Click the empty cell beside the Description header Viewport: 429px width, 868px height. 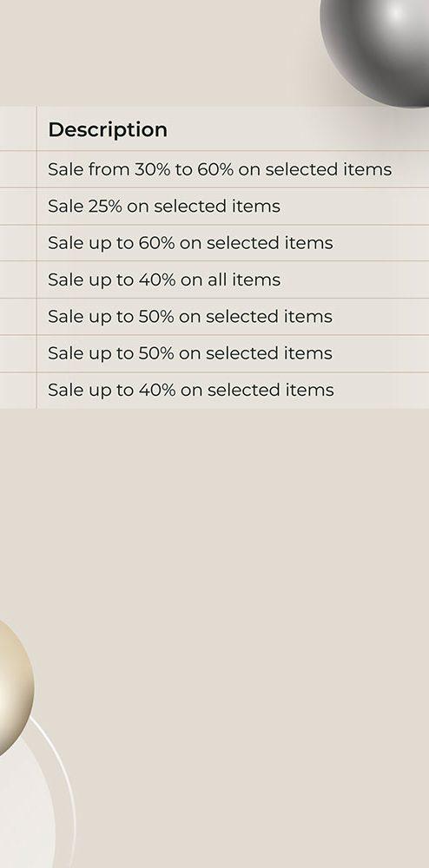18,128
